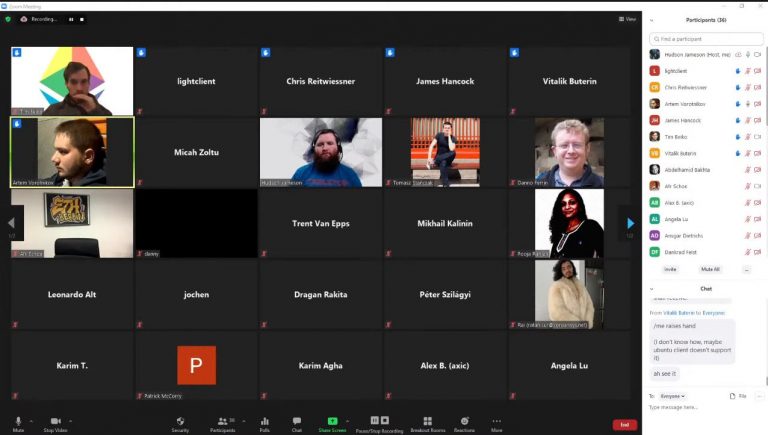Image resolution: width=768 pixels, height=435 pixels.
Task: Open the To: Everyone recipient dropdown
Action: tap(672, 396)
